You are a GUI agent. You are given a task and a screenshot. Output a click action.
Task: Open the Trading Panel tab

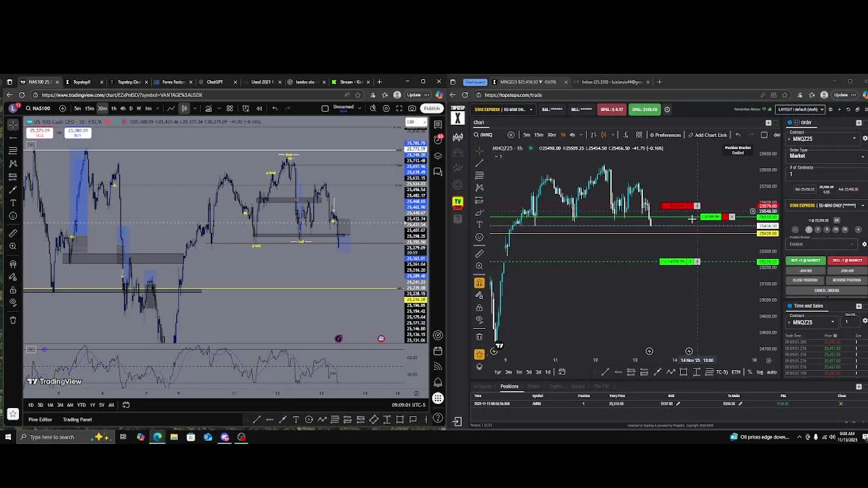pos(77,420)
